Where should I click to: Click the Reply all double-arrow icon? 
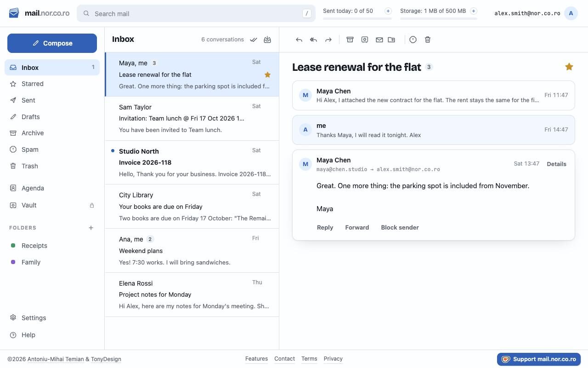click(314, 40)
